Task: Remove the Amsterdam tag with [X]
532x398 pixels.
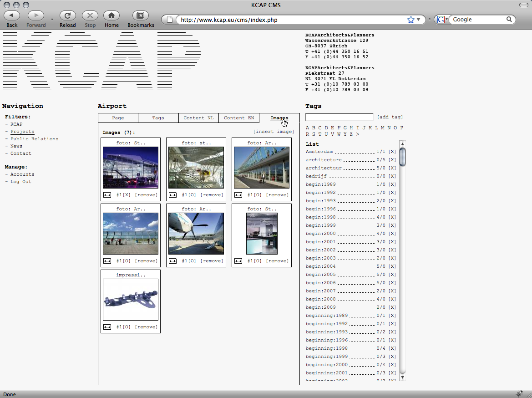Action: point(392,152)
